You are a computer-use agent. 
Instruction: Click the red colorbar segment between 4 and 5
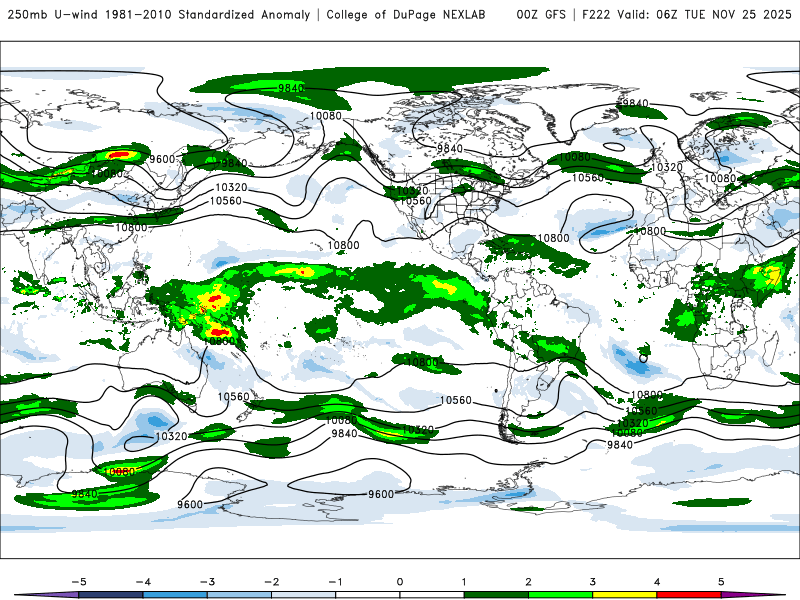689,595
